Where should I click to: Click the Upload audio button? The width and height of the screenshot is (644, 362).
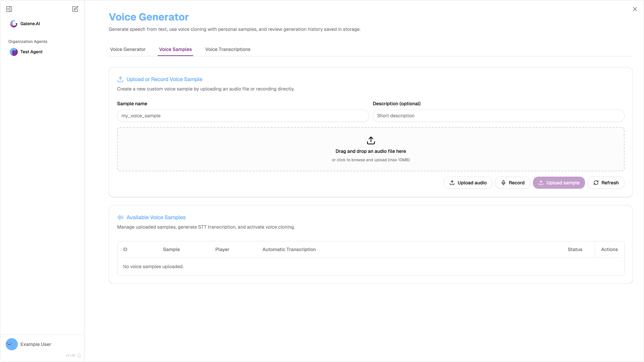(x=468, y=183)
